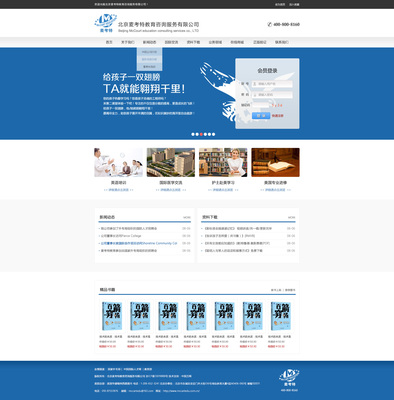Screen dimensions: 394x400
Task: Click the 精品书籍 section heading
Action: click(x=107, y=290)
